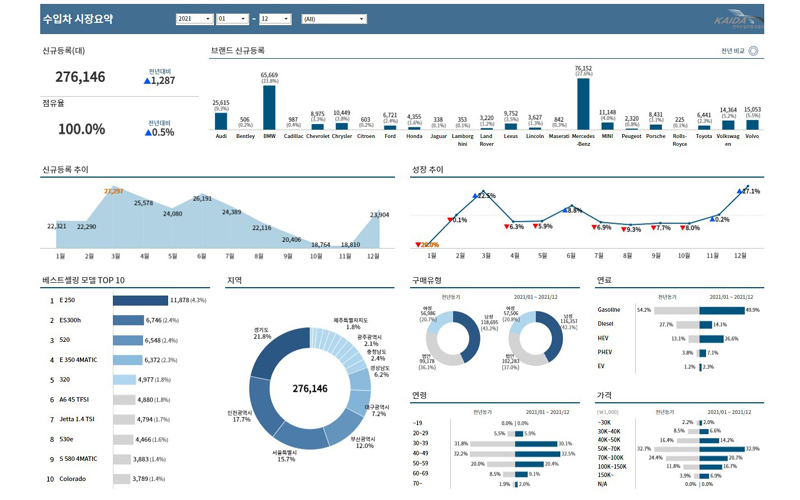This screenshot has height=500, width=800.
Task: Click the KAIDA logo
Action: [x=739, y=19]
